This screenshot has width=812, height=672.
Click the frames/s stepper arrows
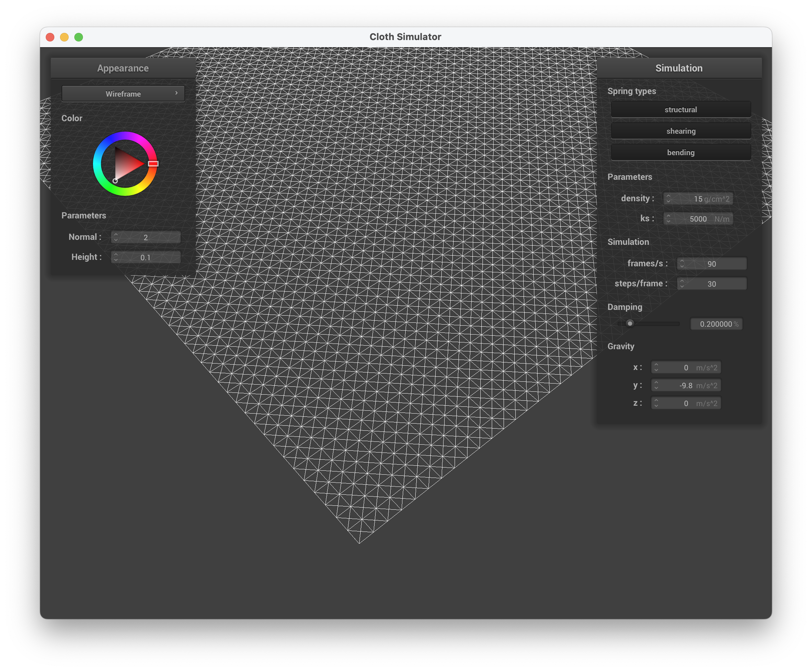[x=682, y=263]
